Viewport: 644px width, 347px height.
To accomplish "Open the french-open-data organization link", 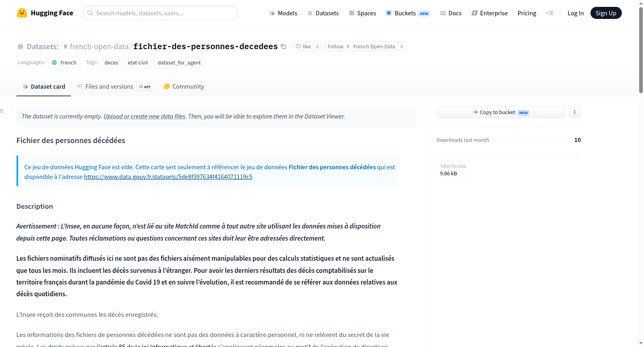I will click(99, 46).
